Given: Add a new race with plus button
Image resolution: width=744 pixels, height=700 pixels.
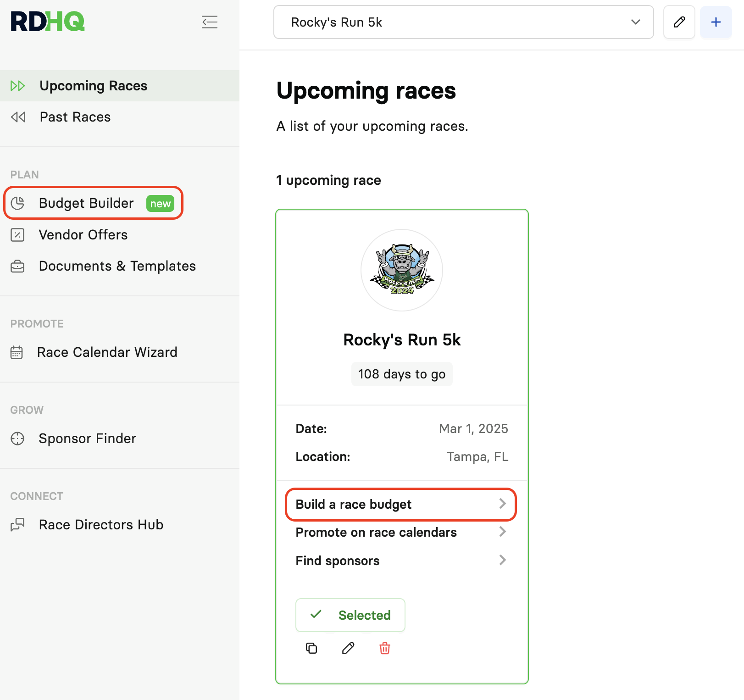Looking at the screenshot, I should click(x=716, y=22).
